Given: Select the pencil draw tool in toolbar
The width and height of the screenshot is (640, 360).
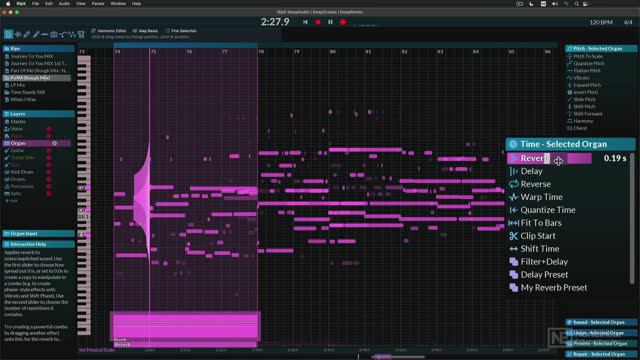Looking at the screenshot, I should click(27, 35).
